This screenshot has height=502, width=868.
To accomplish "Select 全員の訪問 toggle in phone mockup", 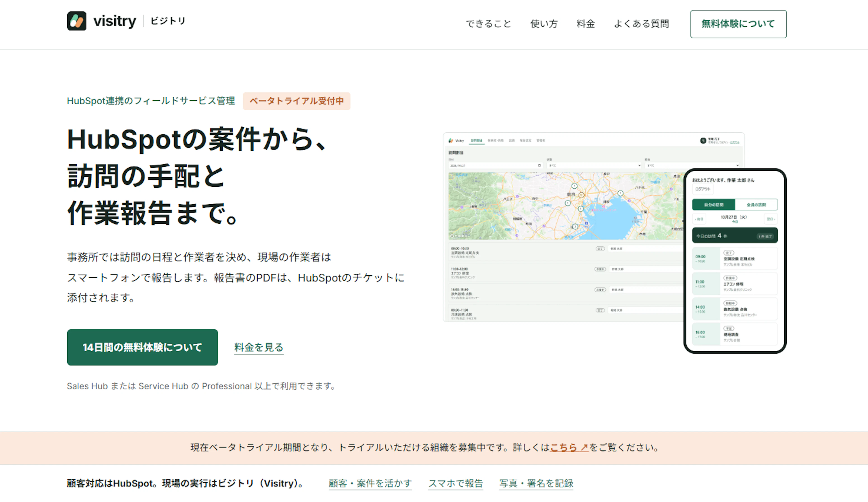I will (756, 204).
